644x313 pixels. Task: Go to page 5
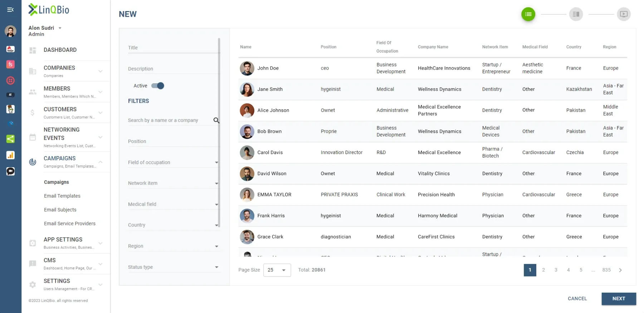581,270
